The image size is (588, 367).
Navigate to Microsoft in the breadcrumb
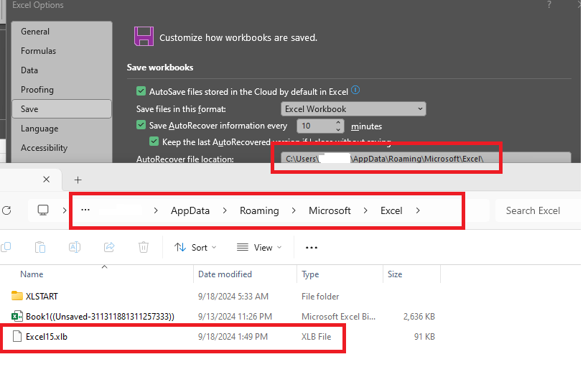[330, 211]
